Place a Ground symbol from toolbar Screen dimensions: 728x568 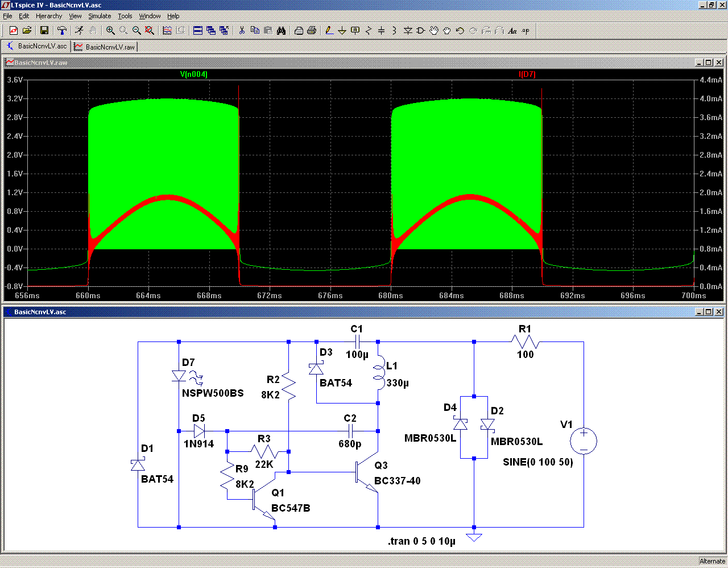[342, 30]
